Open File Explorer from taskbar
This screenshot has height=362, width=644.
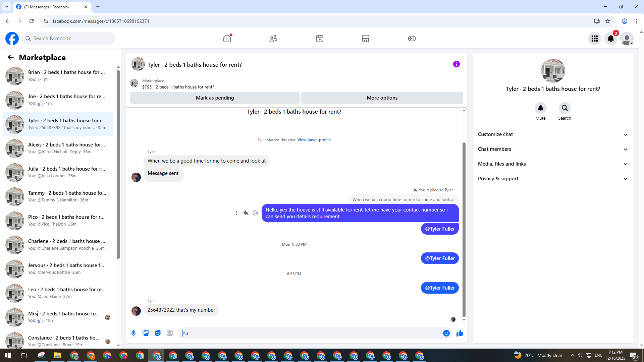(x=58, y=355)
